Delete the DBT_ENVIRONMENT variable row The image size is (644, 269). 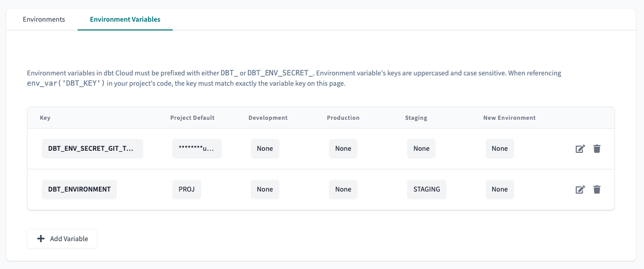coord(597,189)
